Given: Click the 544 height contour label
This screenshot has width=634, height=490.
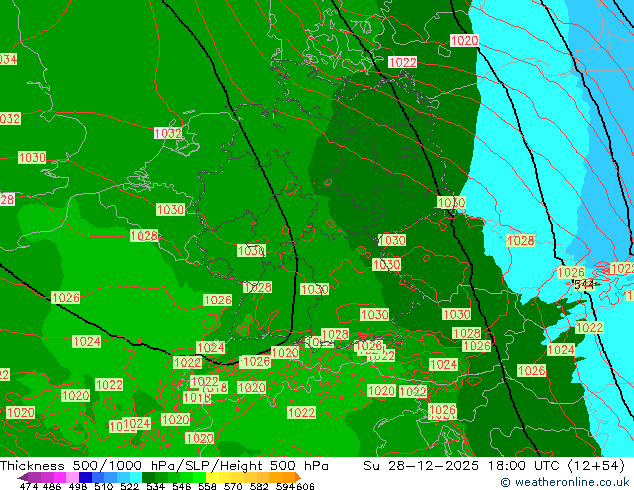Looking at the screenshot, I should pyautogui.click(x=584, y=284).
